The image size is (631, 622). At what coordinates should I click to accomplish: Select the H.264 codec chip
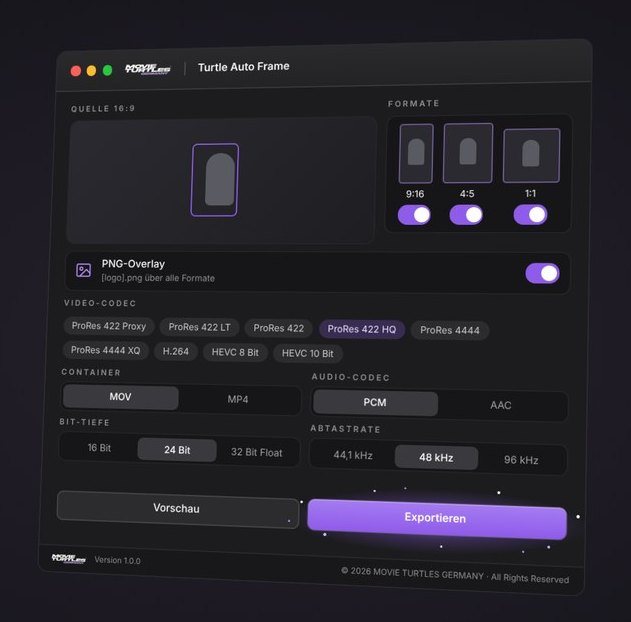175,352
